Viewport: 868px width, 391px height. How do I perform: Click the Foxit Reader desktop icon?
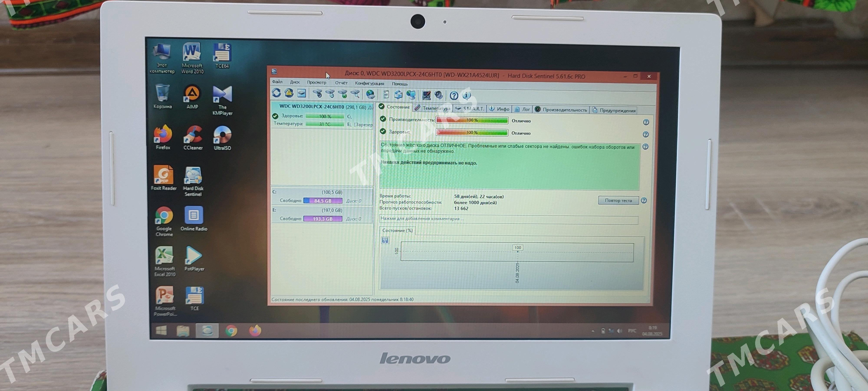164,178
